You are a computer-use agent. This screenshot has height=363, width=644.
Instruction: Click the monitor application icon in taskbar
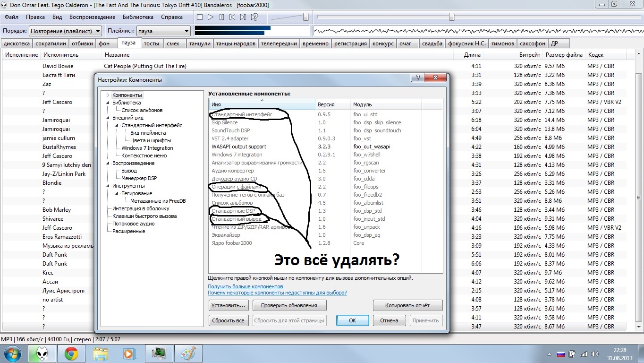[x=158, y=354]
